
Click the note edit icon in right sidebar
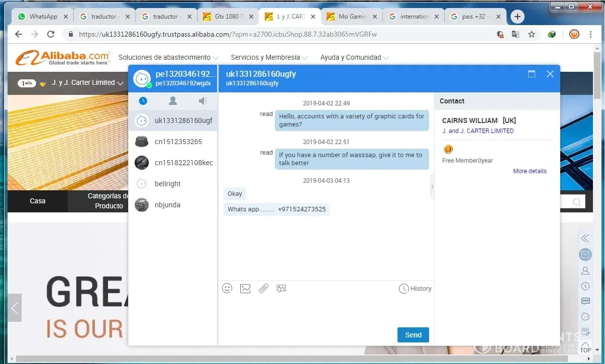point(585,332)
